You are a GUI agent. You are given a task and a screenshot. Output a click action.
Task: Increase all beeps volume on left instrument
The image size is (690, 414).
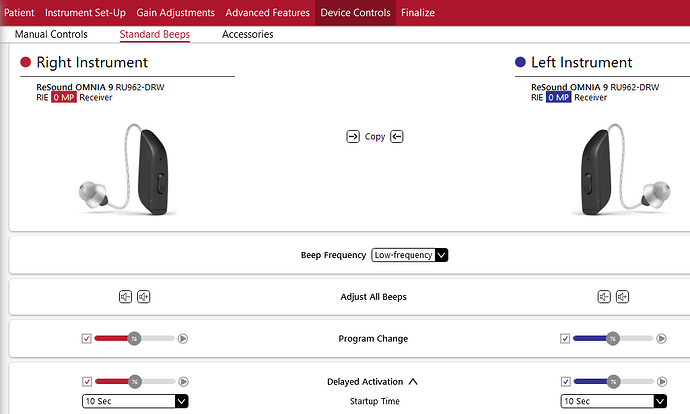[x=623, y=297]
